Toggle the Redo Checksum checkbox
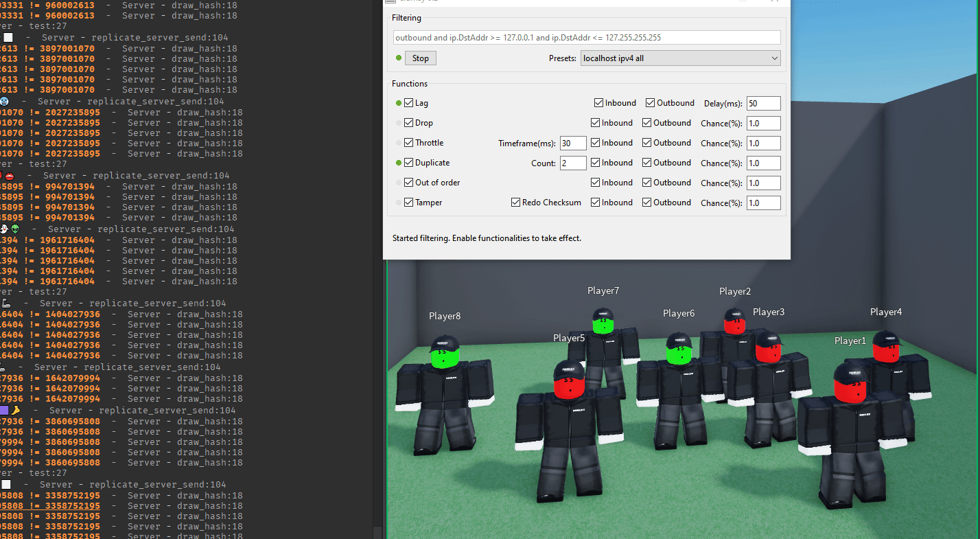 516,203
